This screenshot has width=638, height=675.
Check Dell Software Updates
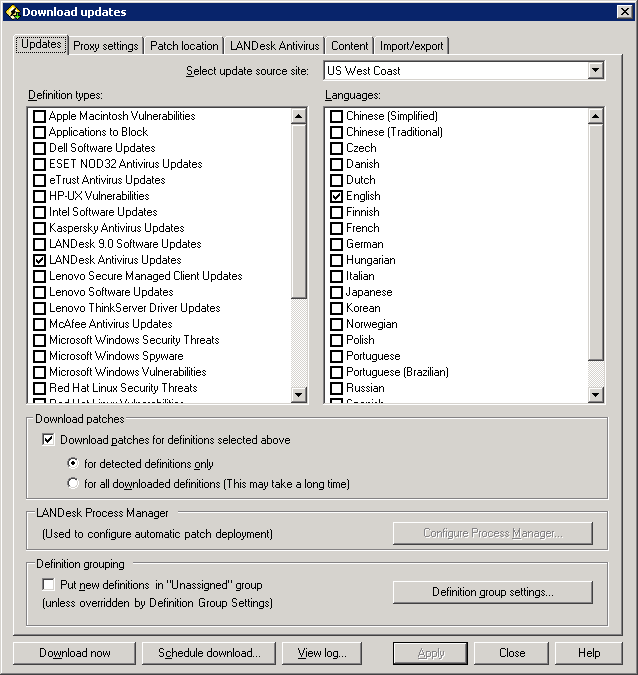pos(39,148)
